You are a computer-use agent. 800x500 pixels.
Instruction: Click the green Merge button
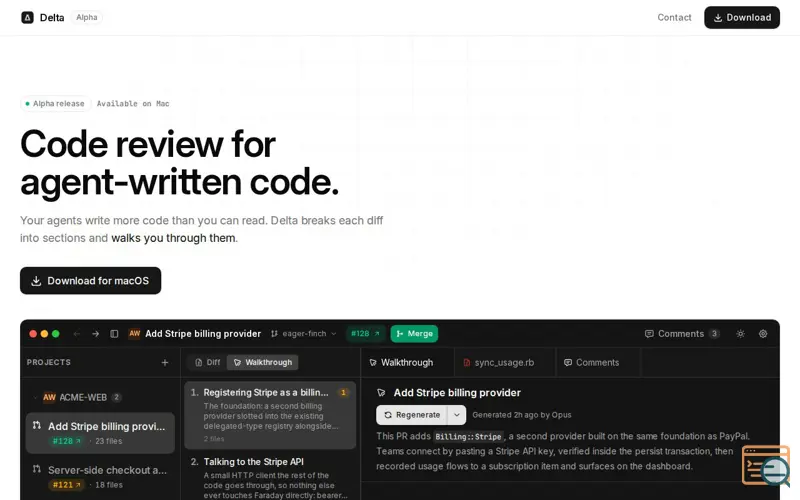(414, 334)
